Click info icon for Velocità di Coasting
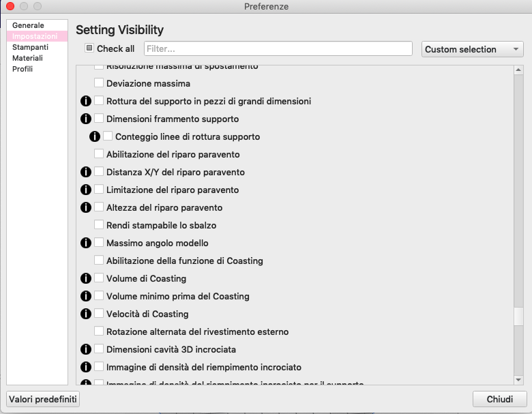 86,314
